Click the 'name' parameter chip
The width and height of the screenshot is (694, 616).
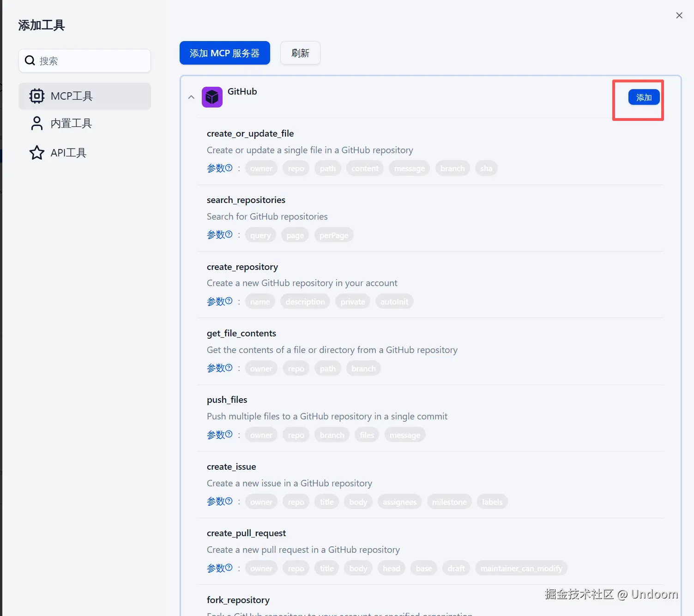click(x=260, y=301)
